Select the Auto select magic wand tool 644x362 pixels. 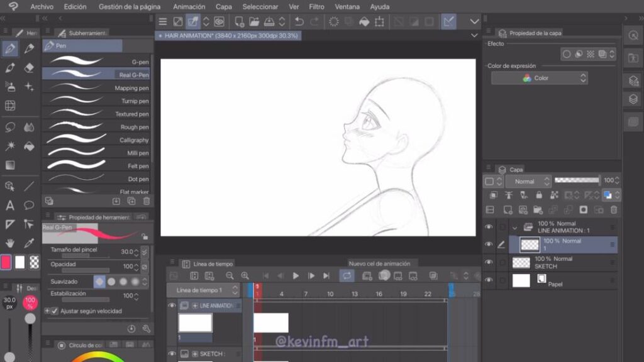(x=10, y=146)
